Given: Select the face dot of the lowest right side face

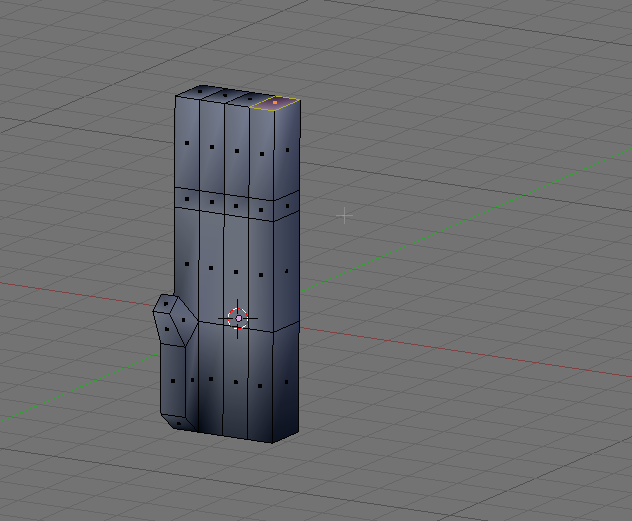Looking at the screenshot, I should point(287,382).
